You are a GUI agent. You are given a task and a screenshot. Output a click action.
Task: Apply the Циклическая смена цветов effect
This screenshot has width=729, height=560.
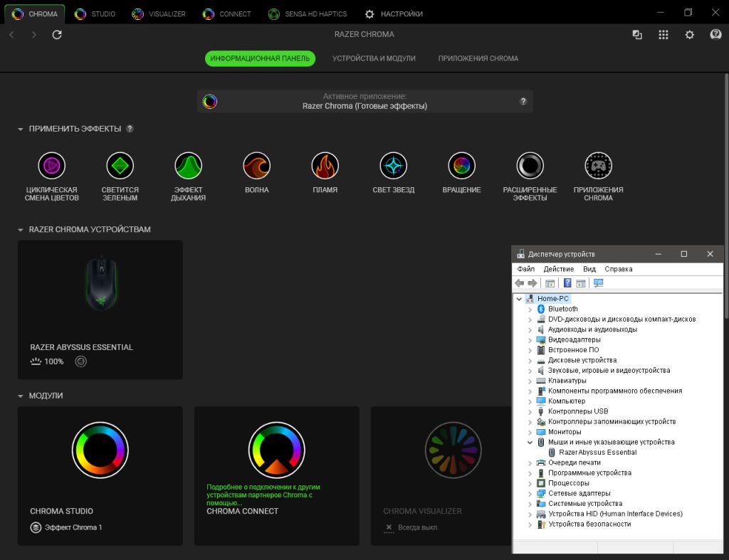(51, 166)
